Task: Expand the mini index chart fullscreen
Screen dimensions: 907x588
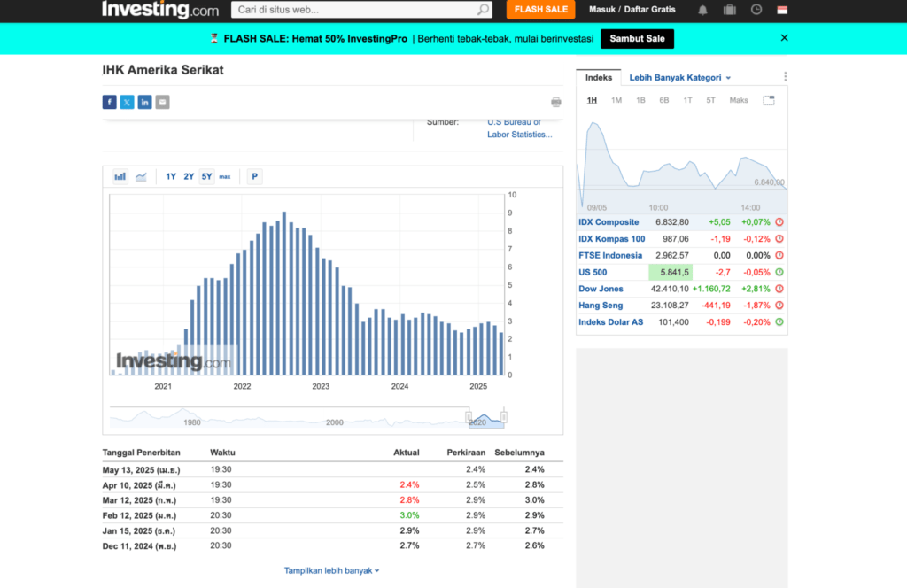Action: pyautogui.click(x=769, y=101)
